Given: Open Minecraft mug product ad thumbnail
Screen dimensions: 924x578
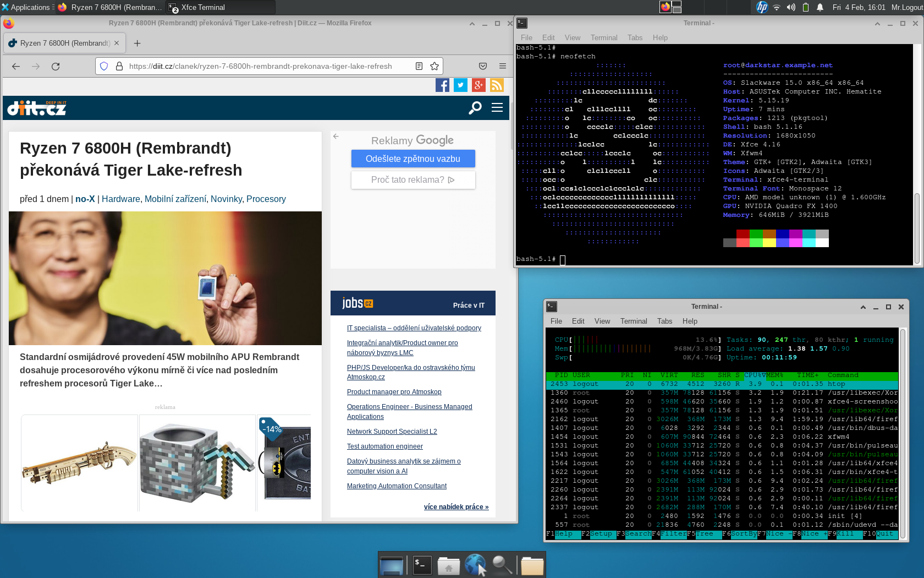Looking at the screenshot, I should (197, 462).
